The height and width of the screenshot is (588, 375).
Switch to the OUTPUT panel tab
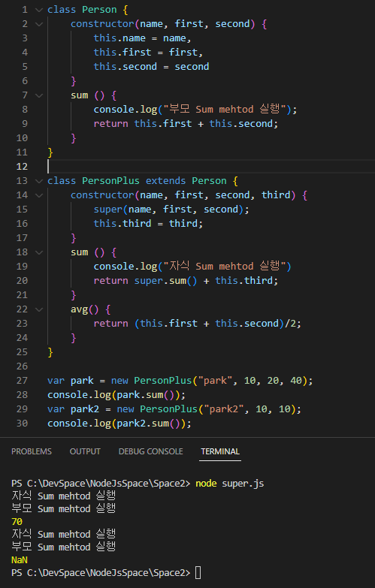[x=85, y=451]
